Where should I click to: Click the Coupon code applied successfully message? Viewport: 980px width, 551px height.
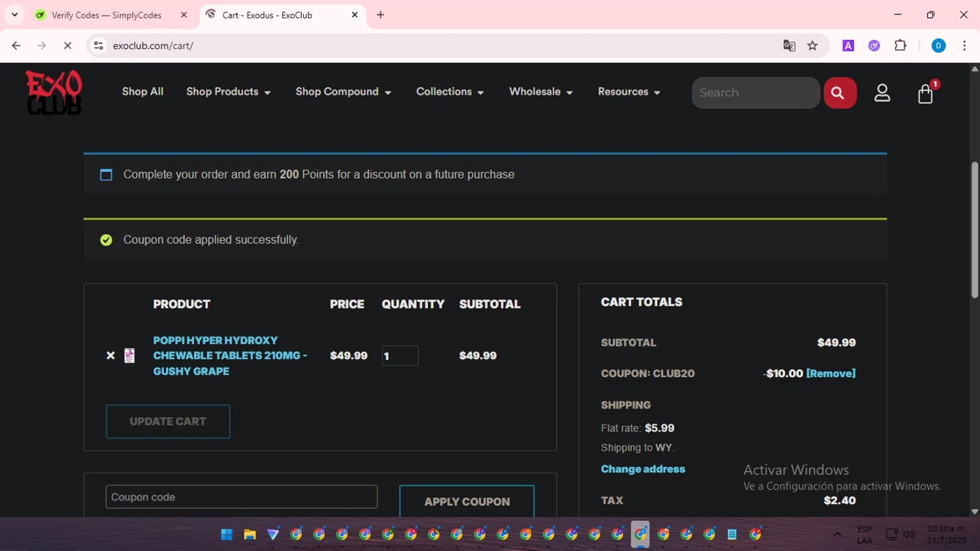(x=211, y=240)
